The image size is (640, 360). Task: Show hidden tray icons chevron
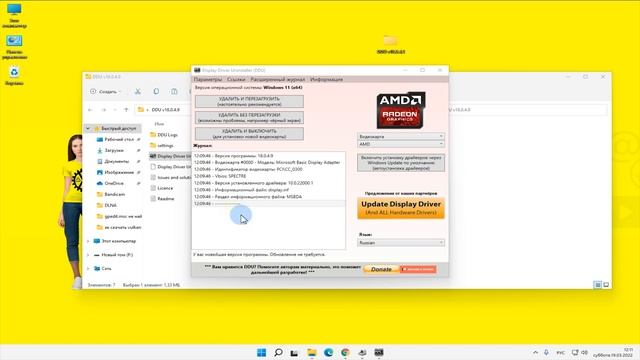coord(536,353)
